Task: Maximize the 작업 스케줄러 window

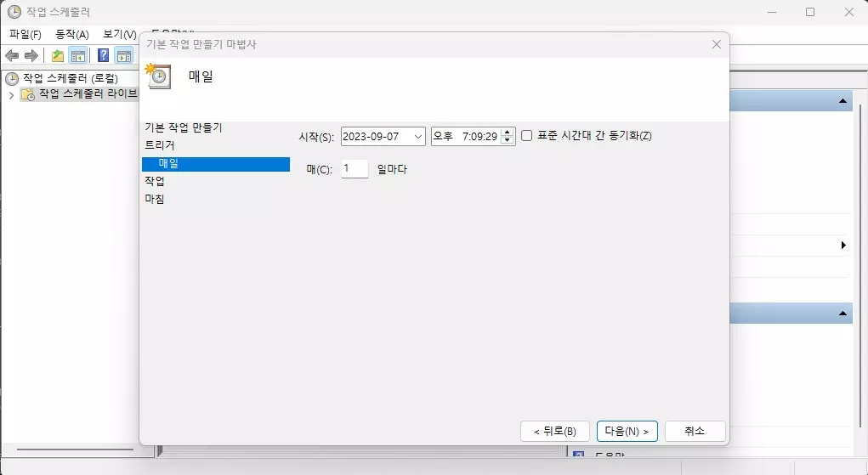Action: click(810, 12)
